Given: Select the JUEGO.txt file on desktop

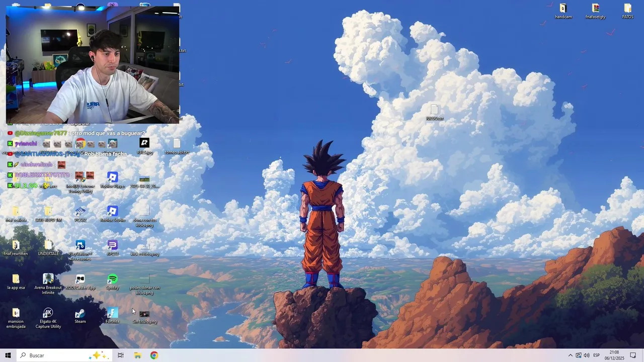Looking at the screenshot, I should tap(435, 112).
